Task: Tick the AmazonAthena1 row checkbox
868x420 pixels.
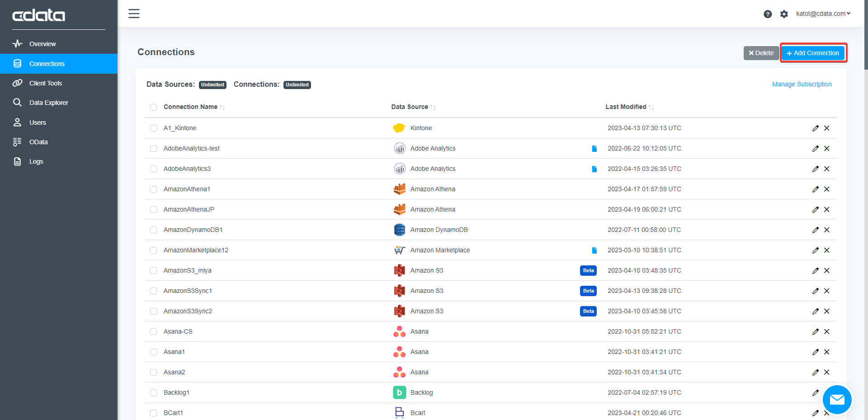Action: tap(154, 189)
